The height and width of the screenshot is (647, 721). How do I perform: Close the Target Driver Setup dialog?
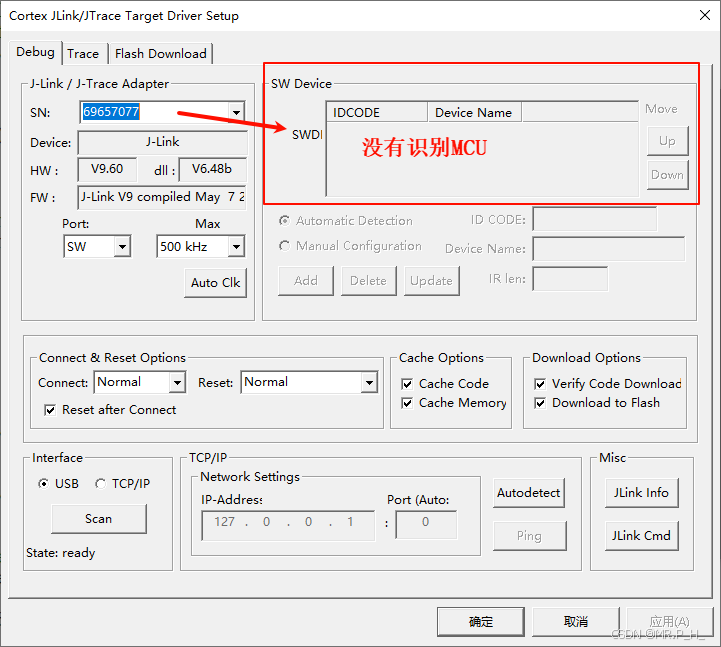(x=704, y=16)
